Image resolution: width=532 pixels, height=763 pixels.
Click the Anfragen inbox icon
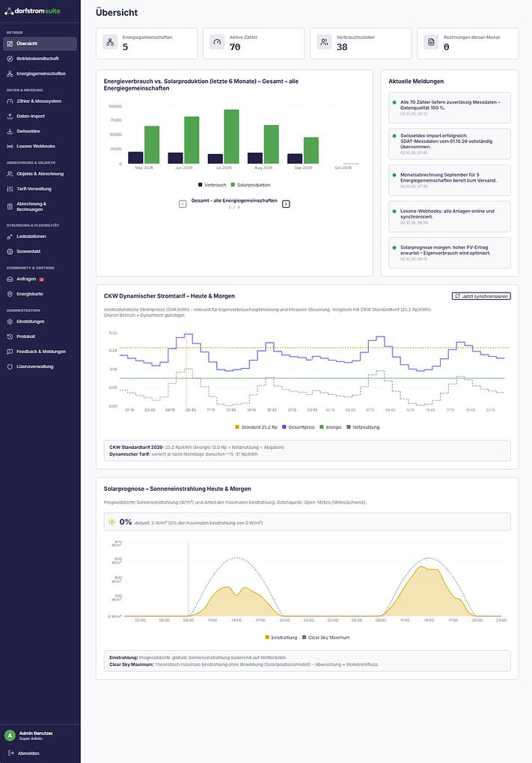pyautogui.click(x=10, y=279)
